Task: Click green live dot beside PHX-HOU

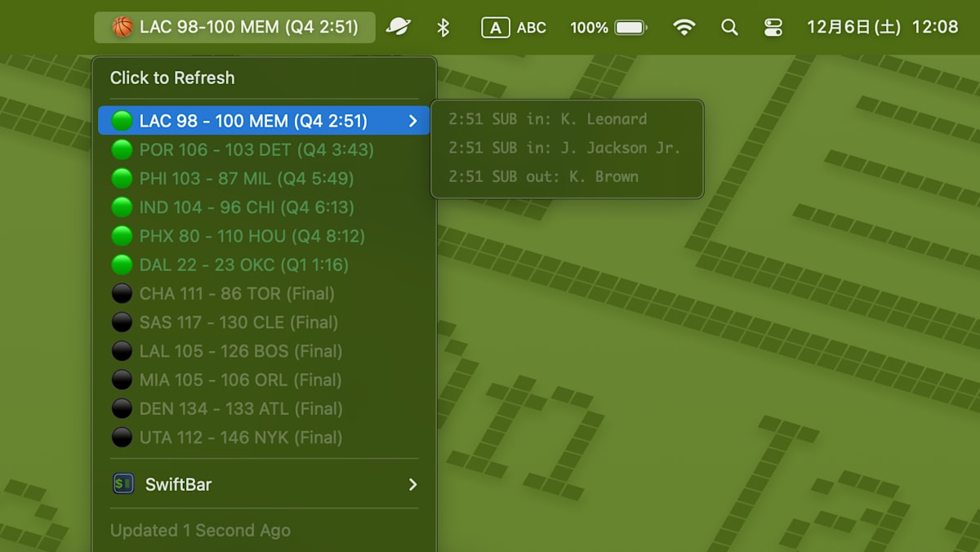Action: (122, 236)
